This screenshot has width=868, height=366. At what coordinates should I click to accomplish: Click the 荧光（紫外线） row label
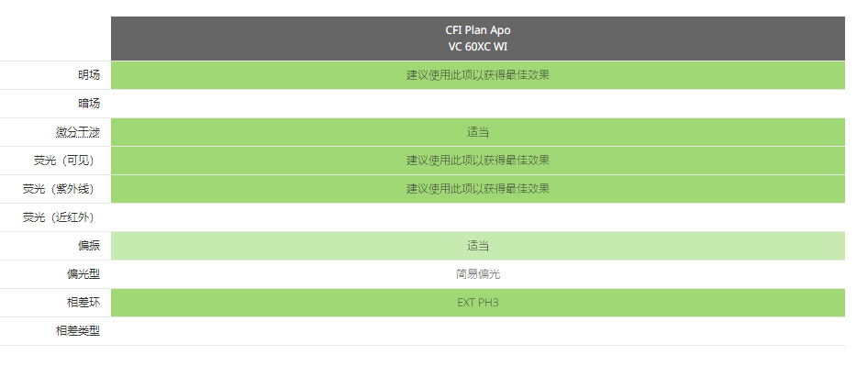click(x=59, y=189)
